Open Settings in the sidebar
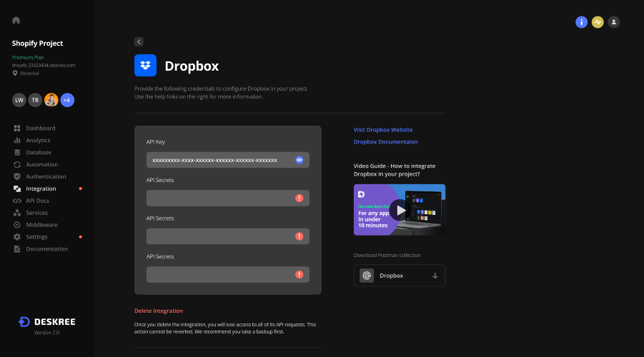Image resolution: width=644 pixels, height=357 pixels. tap(36, 237)
